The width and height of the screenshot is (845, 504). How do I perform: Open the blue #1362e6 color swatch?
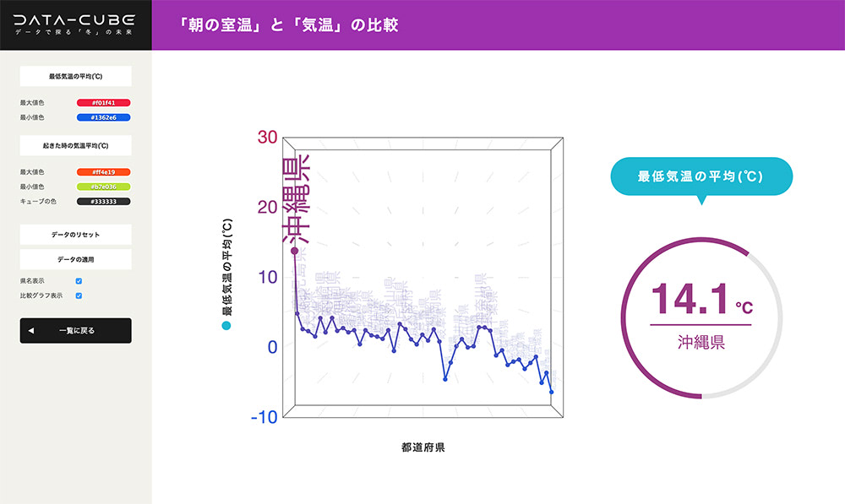coord(103,117)
